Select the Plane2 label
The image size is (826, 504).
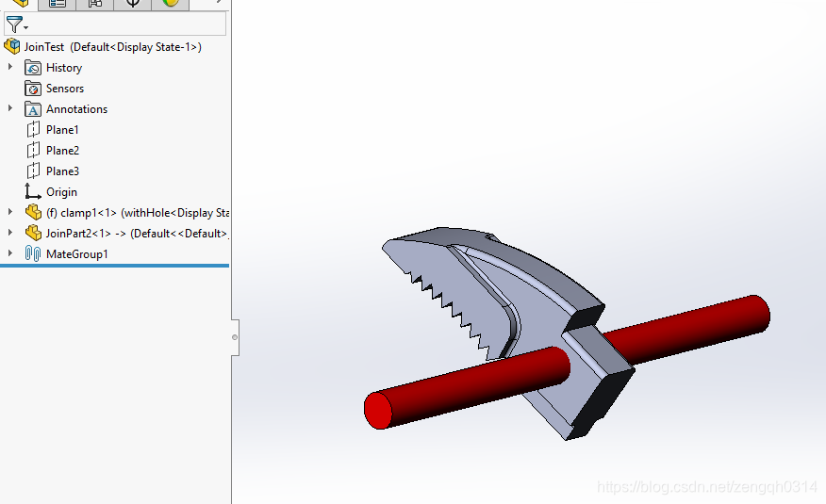[x=62, y=151]
